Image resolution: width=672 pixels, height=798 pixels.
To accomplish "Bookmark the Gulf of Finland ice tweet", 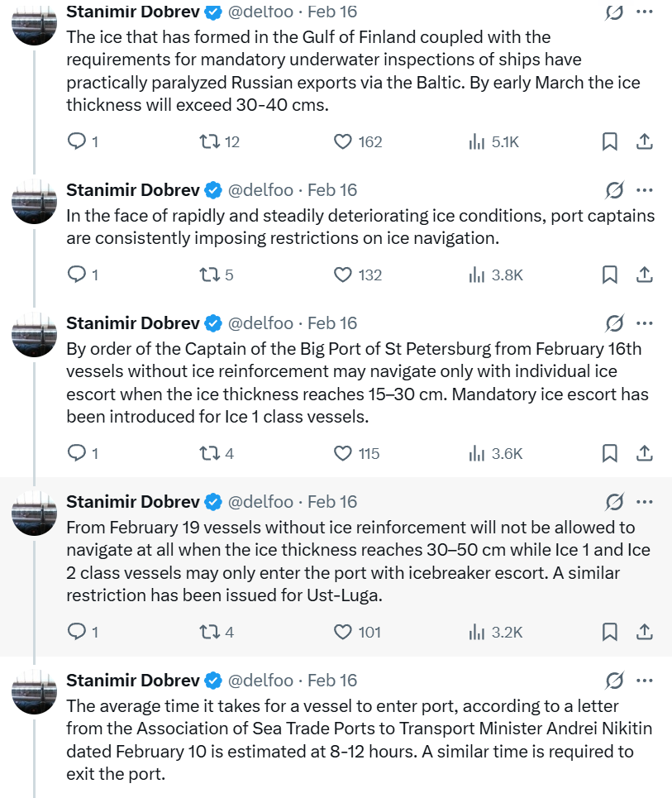I will click(609, 141).
